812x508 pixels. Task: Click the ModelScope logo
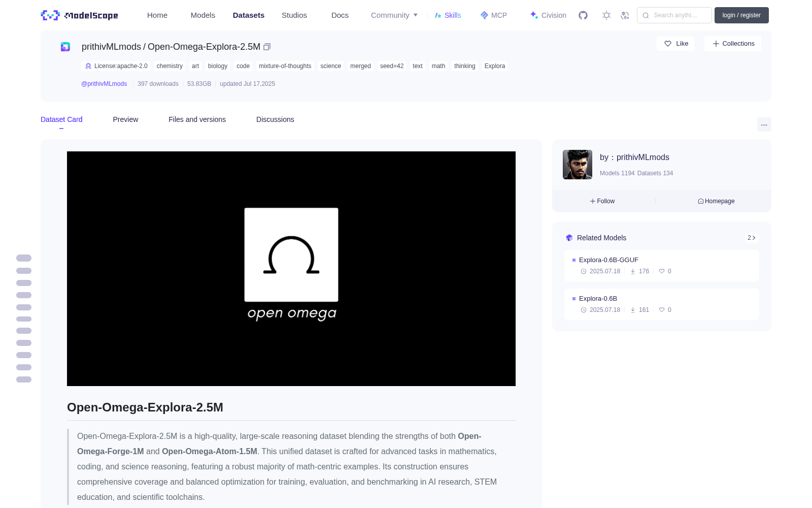[80, 15]
